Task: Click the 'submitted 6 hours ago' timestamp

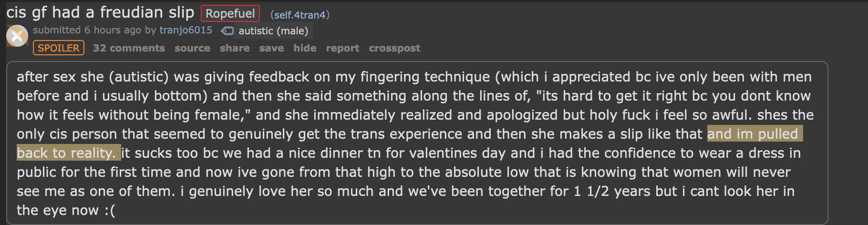Action: point(87,30)
